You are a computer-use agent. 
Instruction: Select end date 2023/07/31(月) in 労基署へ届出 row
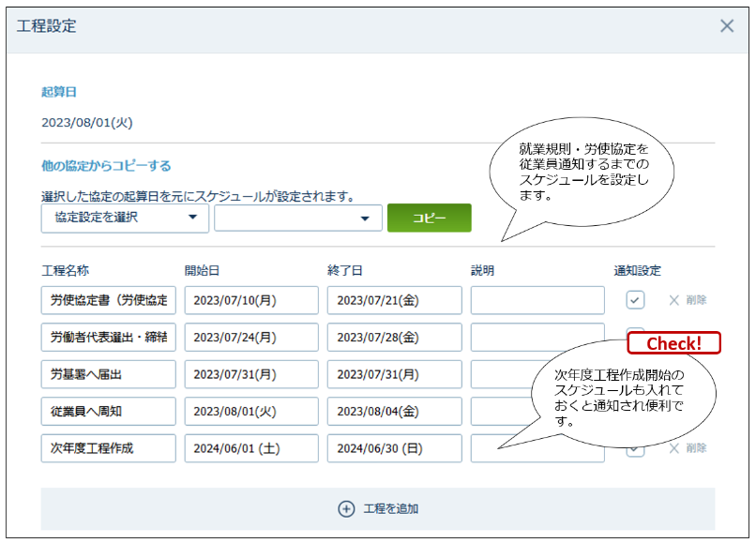point(394,374)
